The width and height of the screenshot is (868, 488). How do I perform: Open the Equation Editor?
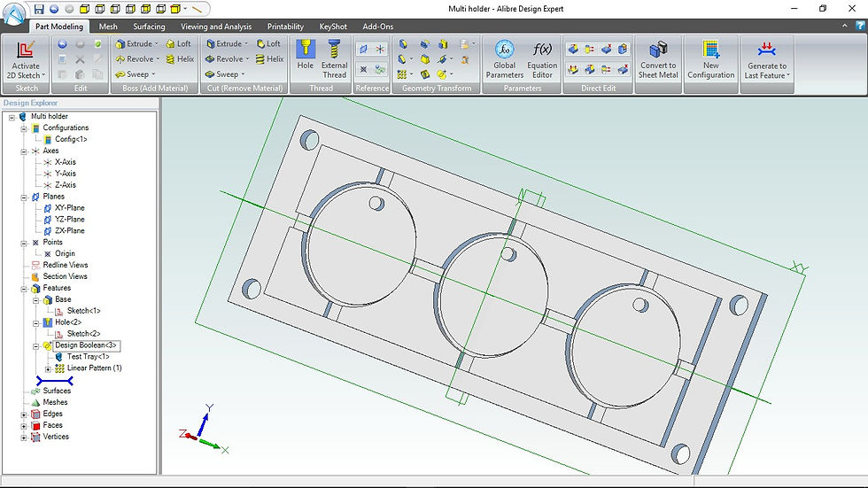(x=542, y=58)
